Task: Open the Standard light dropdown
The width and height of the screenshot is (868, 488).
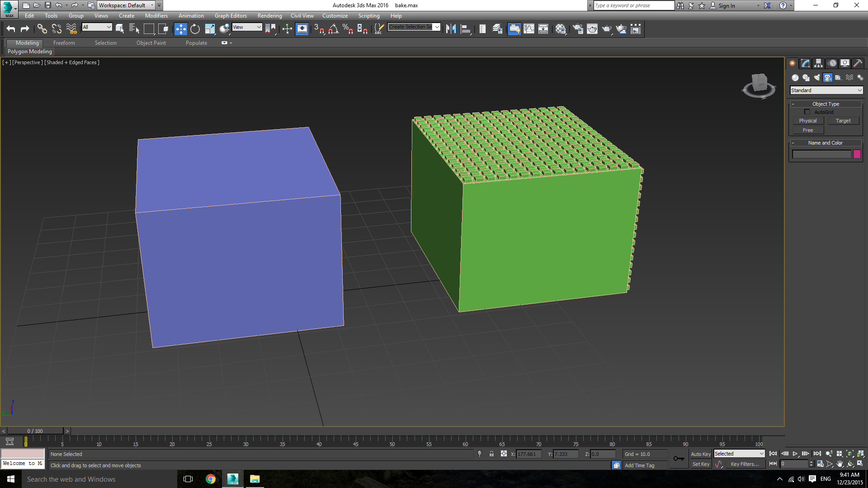Action: (x=826, y=90)
